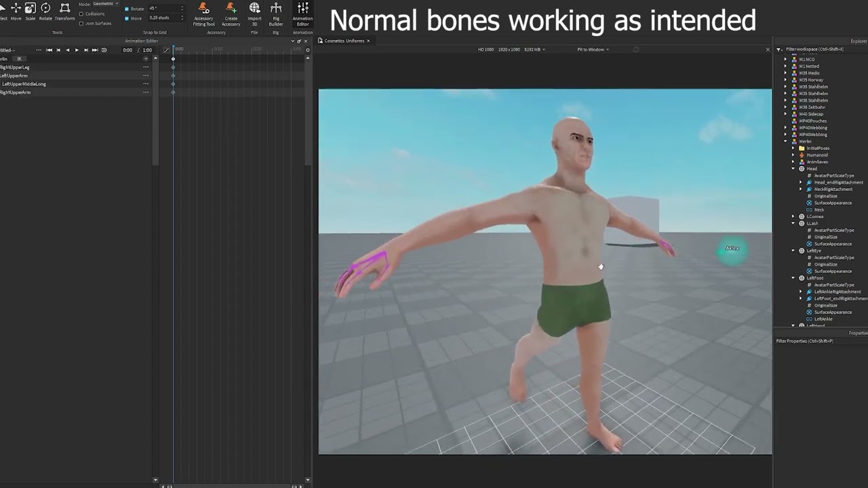Image resolution: width=868 pixels, height=488 pixels.
Task: Collapse the Merlin model node
Action: [786, 141]
